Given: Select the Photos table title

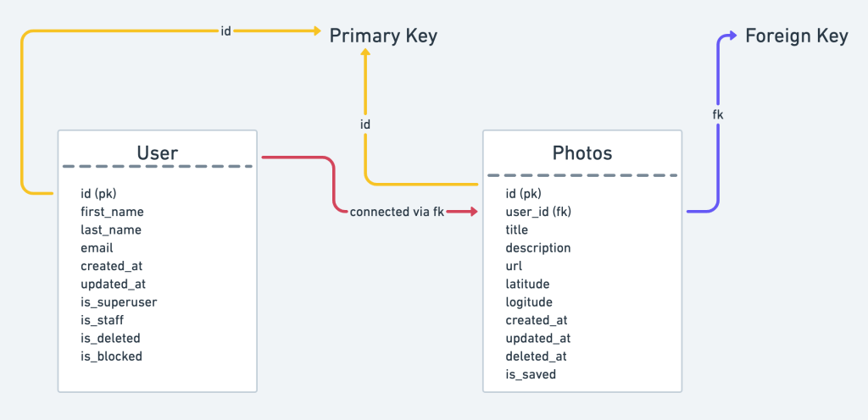Looking at the screenshot, I should pos(582,153).
